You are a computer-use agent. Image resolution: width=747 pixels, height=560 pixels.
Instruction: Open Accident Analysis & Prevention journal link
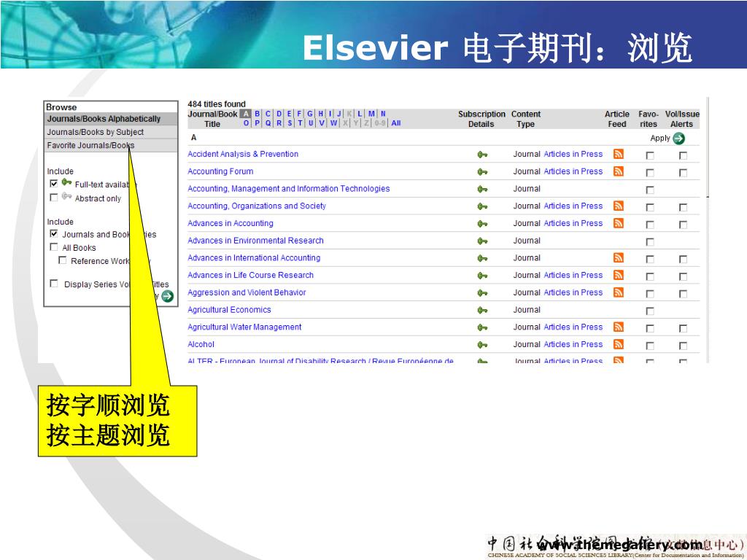[243, 154]
